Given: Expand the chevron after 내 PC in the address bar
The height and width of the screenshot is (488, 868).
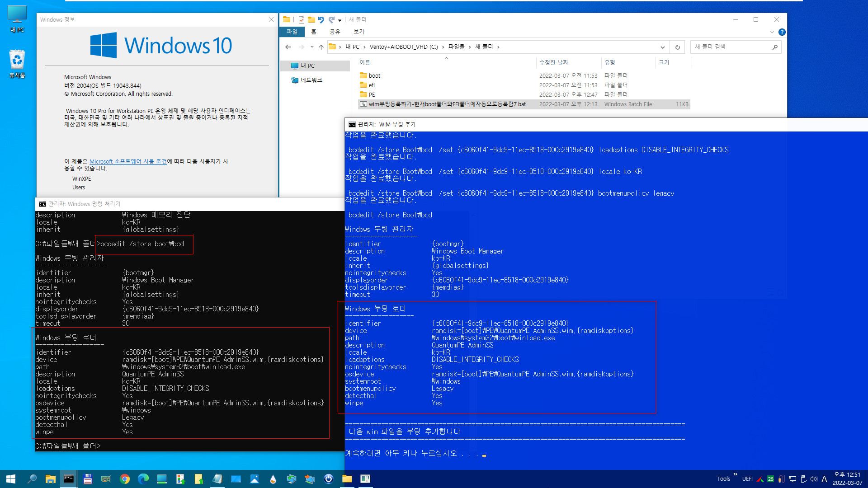Looking at the screenshot, I should click(x=365, y=47).
